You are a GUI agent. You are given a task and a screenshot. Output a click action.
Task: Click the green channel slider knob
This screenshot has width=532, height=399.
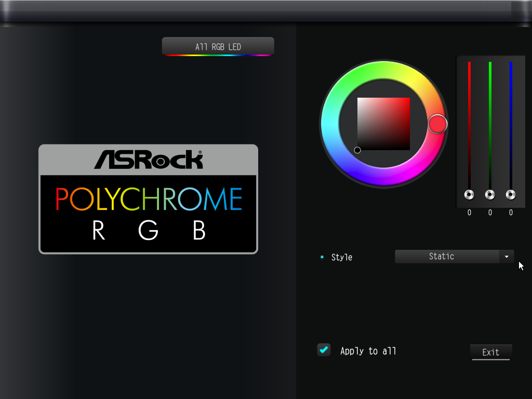point(490,195)
